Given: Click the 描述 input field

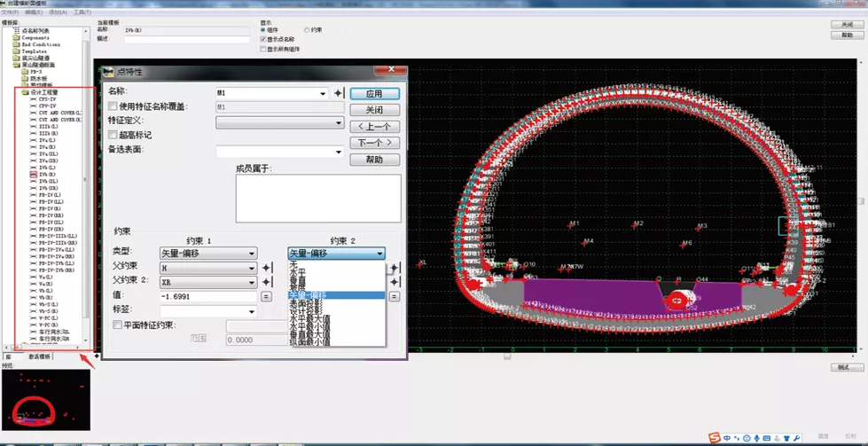Looking at the screenshot, I should pyautogui.click(x=187, y=39).
